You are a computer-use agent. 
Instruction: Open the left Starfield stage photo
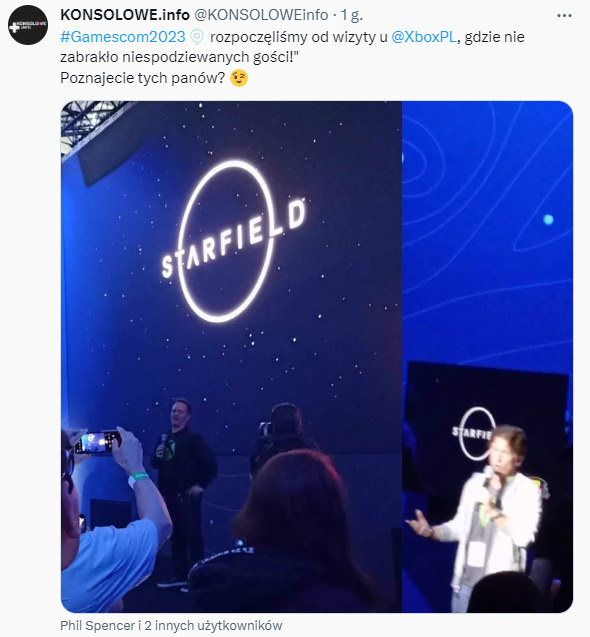[x=231, y=356]
